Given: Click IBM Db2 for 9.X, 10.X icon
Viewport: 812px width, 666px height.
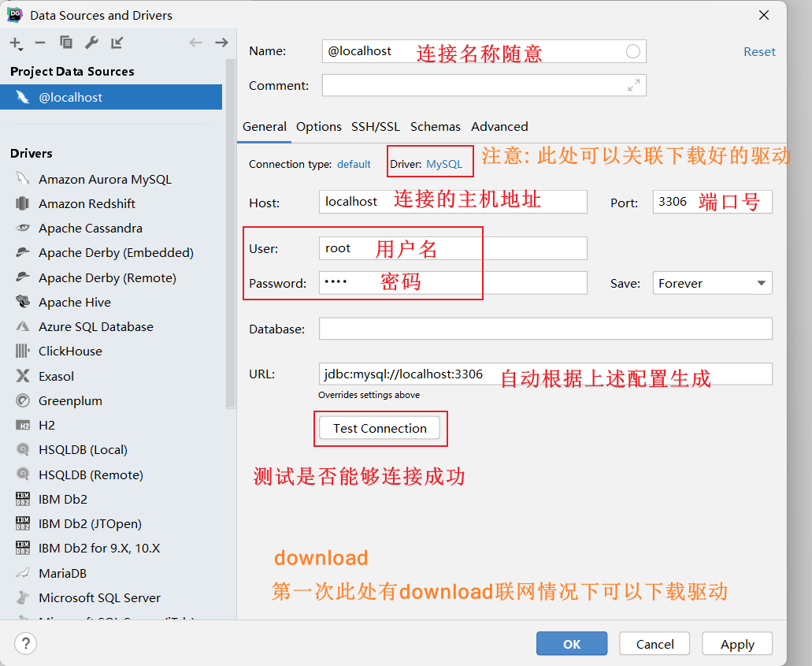Looking at the screenshot, I should coord(23,547).
